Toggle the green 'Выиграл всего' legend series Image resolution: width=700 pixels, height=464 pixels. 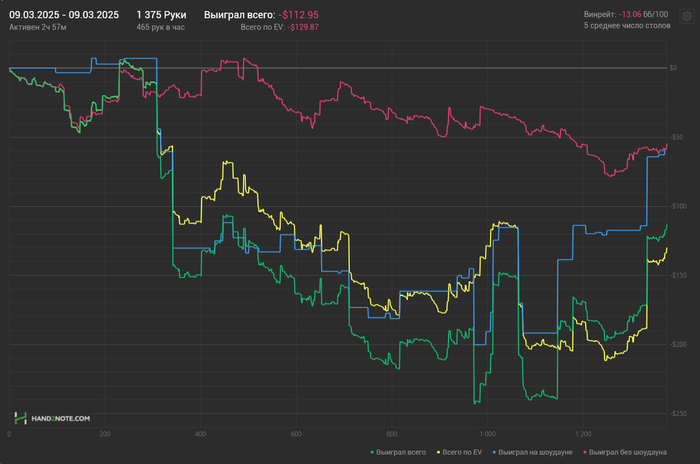pos(398,452)
